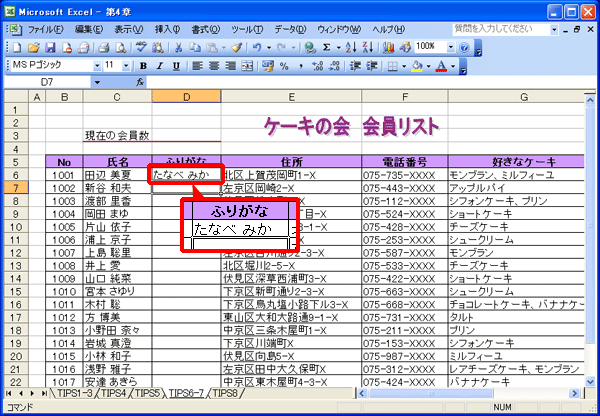Click the fx insert function button
The image size is (600, 416).
[140, 82]
